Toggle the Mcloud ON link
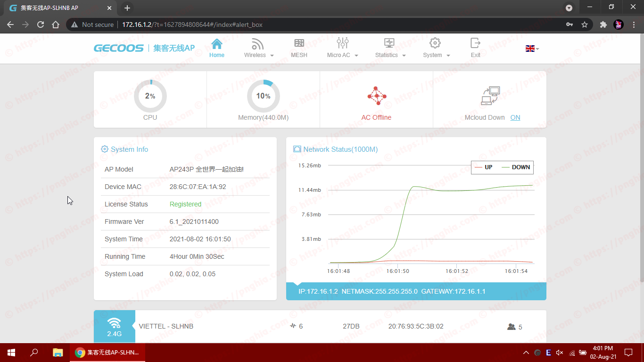The width and height of the screenshot is (644, 362). tap(515, 117)
